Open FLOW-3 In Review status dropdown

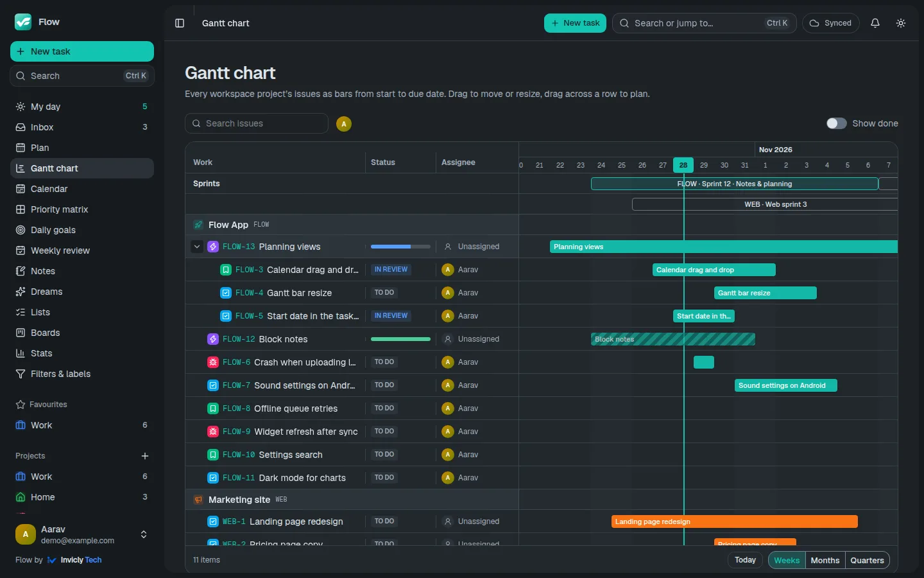(391, 270)
